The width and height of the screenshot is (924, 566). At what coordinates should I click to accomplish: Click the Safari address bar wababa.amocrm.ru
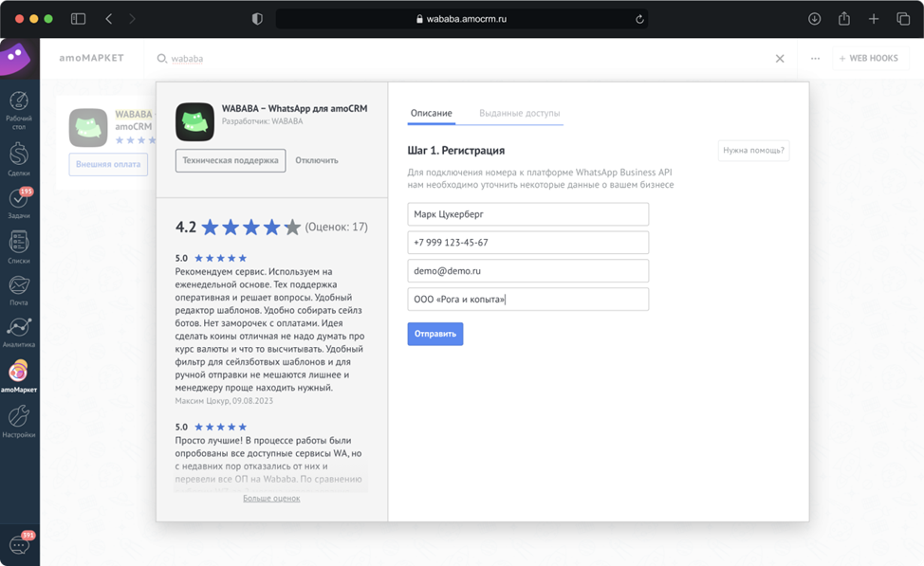pyautogui.click(x=461, y=19)
